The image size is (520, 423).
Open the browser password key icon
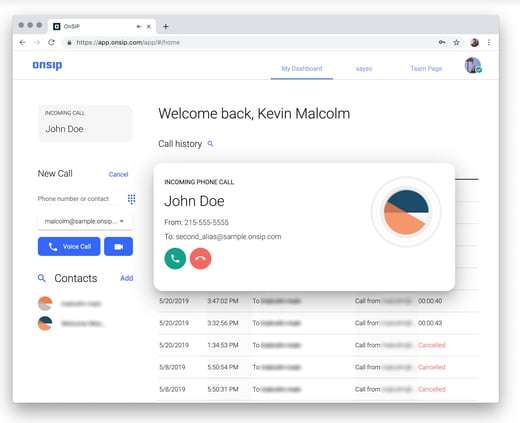(x=442, y=42)
